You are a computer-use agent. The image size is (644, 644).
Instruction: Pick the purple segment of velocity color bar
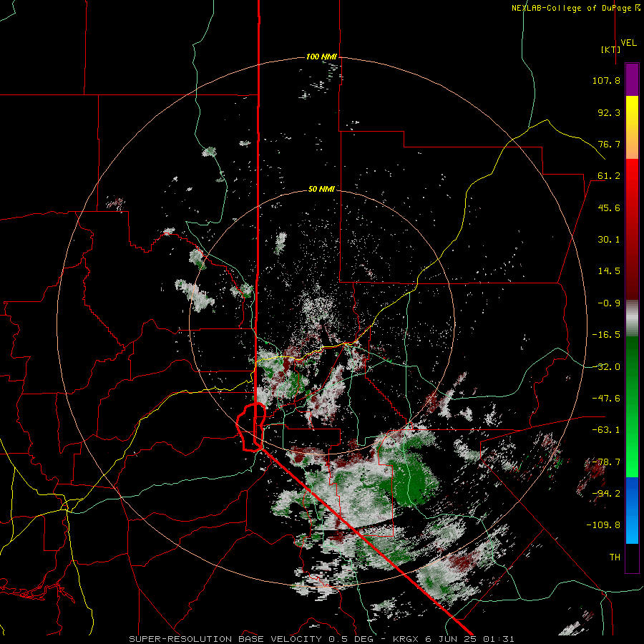pyautogui.click(x=632, y=79)
